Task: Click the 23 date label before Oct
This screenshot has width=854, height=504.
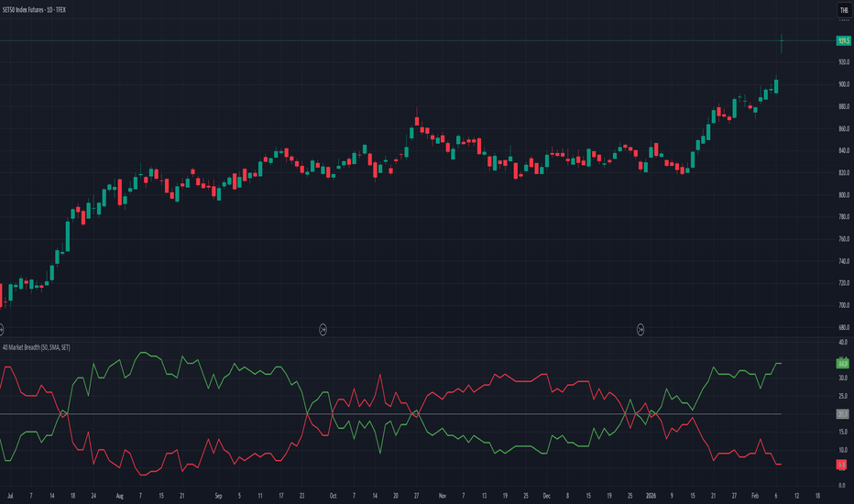Action: (301, 496)
